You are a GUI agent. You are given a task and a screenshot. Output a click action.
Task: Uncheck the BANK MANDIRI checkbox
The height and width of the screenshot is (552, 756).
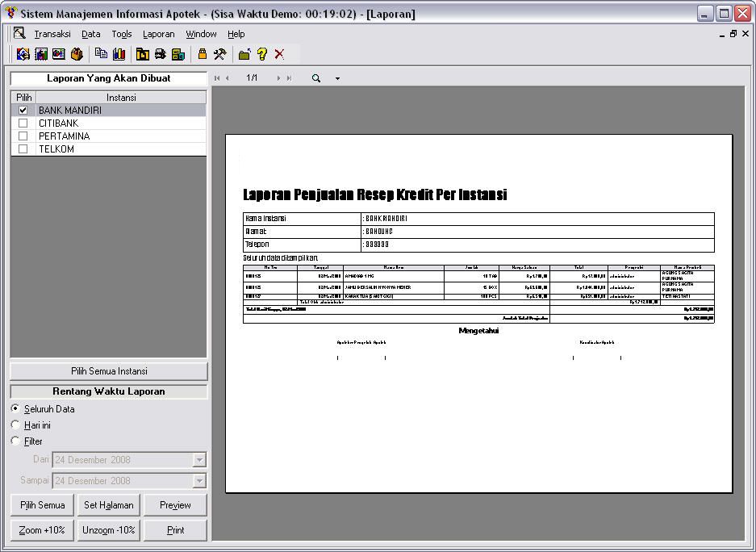pyautogui.click(x=23, y=111)
